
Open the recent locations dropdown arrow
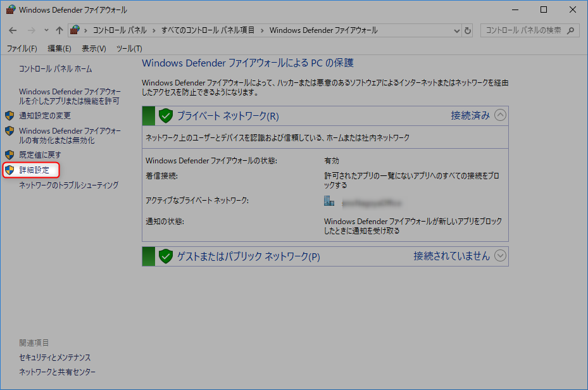point(46,30)
